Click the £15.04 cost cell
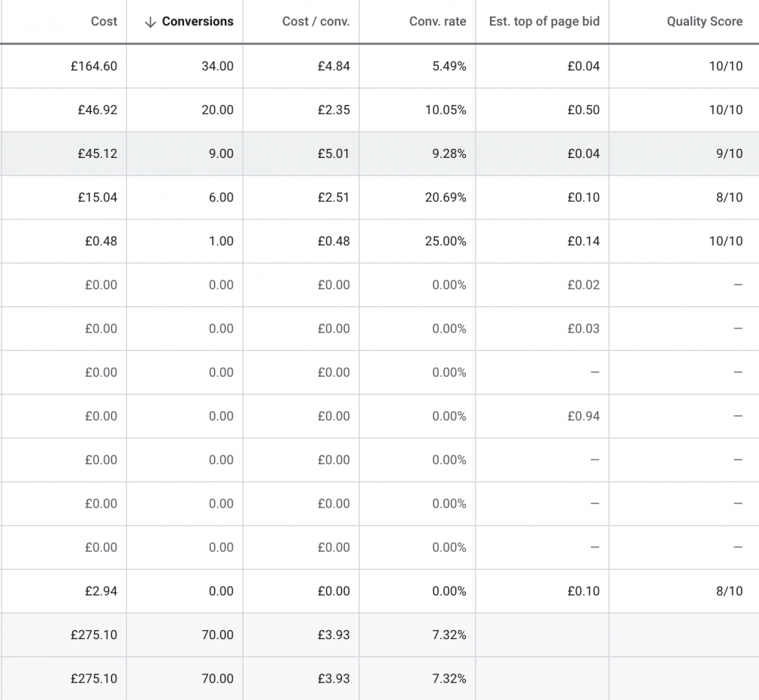Viewport: 759px width, 700px height. pyautogui.click(x=97, y=197)
